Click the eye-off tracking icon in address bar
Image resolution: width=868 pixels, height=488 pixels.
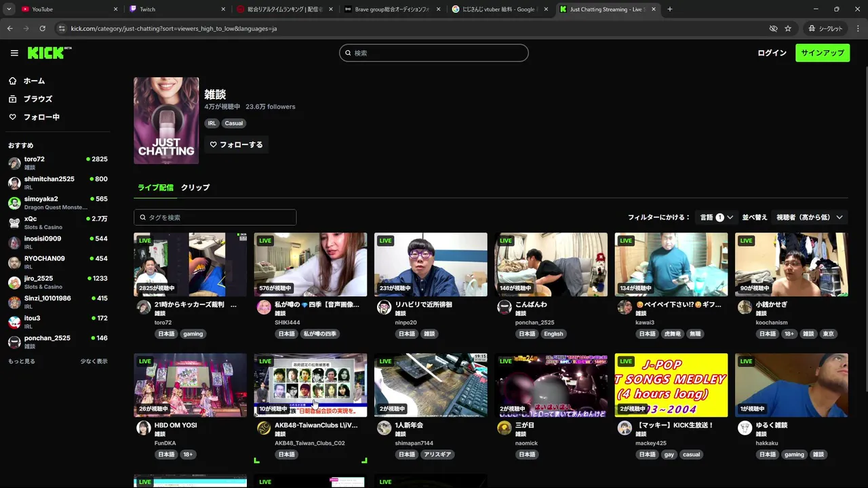(773, 28)
